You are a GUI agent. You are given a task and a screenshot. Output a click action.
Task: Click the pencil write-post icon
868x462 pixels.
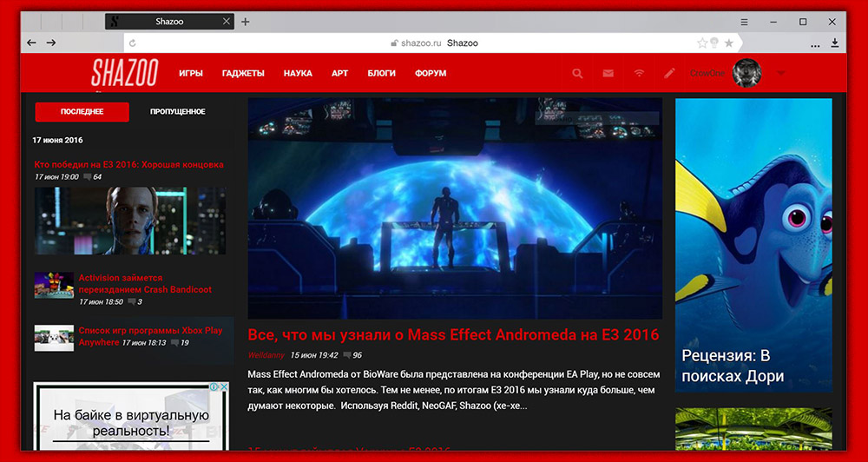(x=670, y=73)
